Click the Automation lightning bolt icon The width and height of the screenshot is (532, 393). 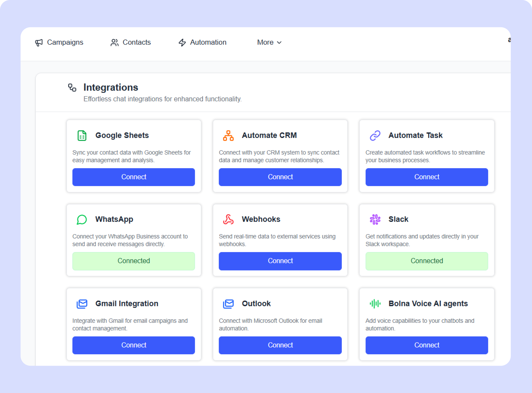click(x=182, y=42)
